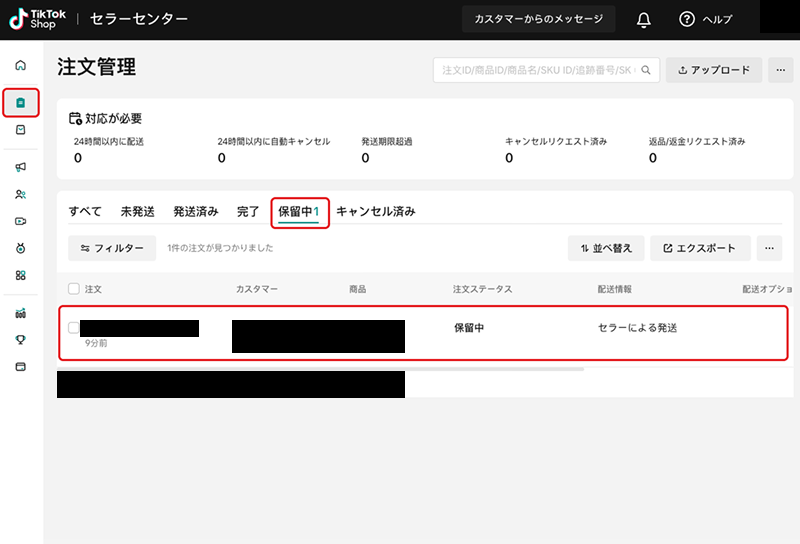The width and height of the screenshot is (800, 544).
Task: Open the video camera LIVE icon in sidebar
Action: point(21,221)
